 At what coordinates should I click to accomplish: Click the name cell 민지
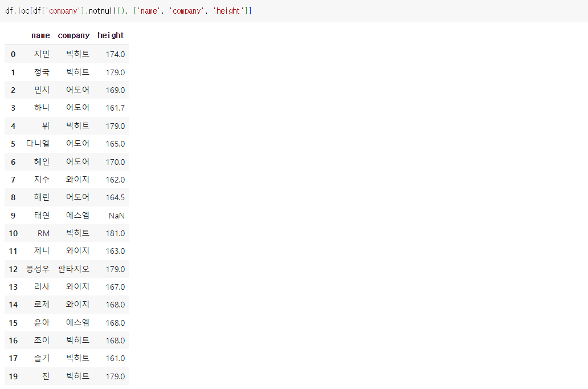(42, 90)
